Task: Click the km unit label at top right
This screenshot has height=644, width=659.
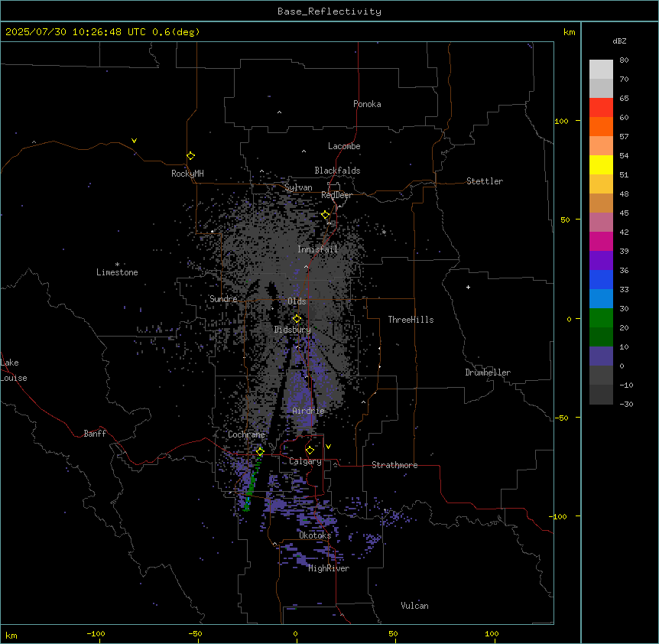Action: pos(570,32)
